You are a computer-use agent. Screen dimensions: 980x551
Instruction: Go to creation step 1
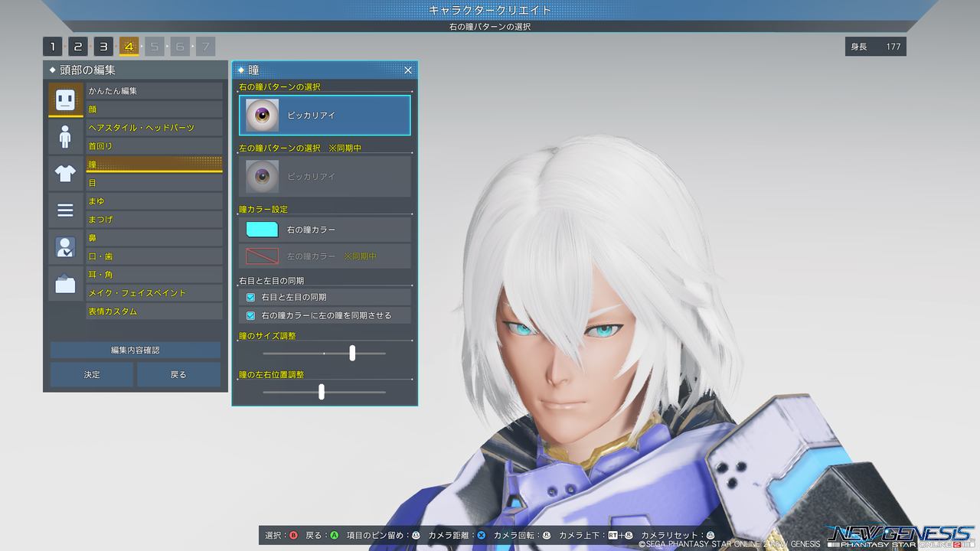(52, 47)
